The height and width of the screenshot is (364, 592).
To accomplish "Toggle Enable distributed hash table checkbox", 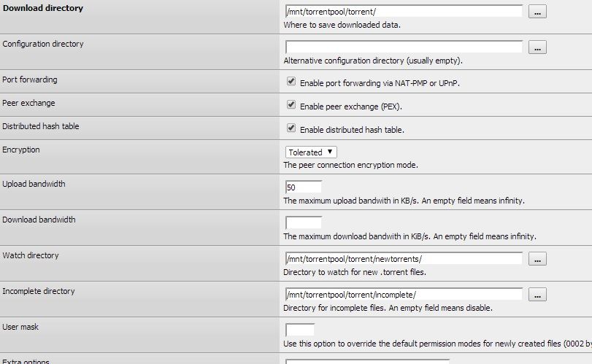I will tap(291, 128).
